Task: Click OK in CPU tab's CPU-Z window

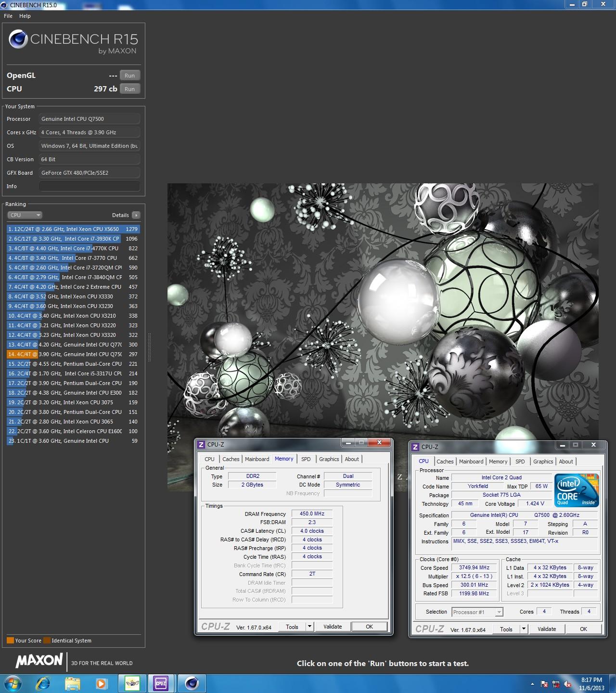Action: [583, 629]
